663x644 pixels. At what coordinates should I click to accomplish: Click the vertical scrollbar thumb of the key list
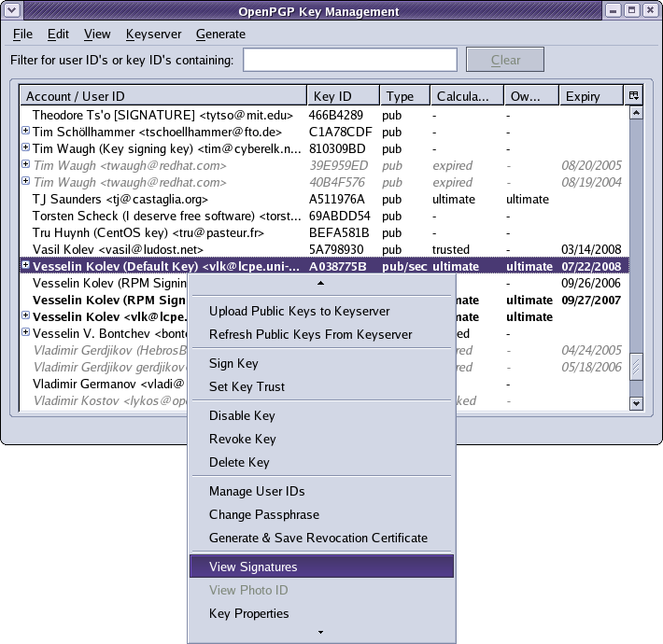636,367
